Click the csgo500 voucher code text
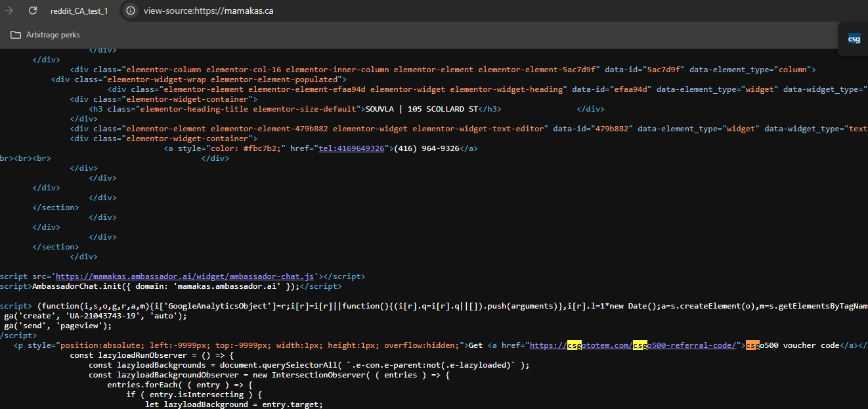 coord(792,345)
